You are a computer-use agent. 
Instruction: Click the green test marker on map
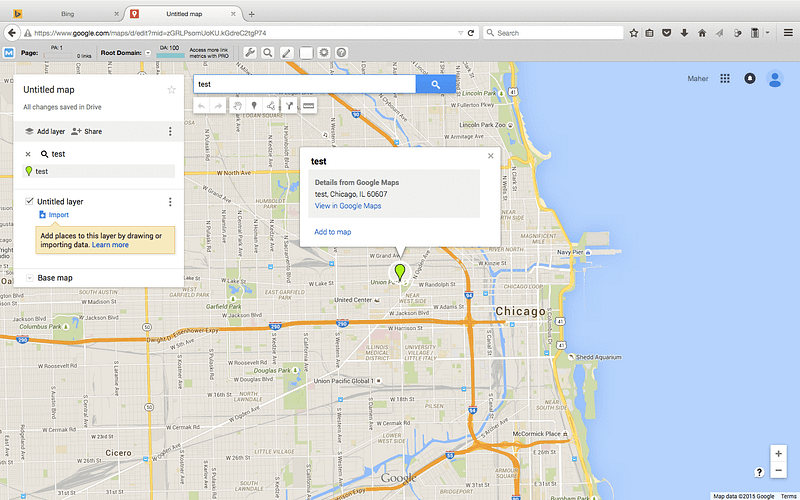click(400, 272)
